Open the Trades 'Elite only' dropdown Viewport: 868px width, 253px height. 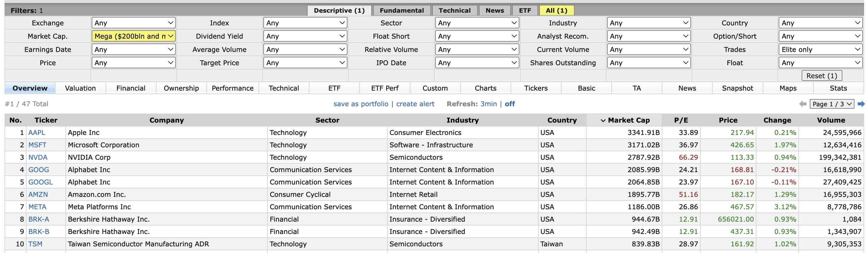[820, 50]
